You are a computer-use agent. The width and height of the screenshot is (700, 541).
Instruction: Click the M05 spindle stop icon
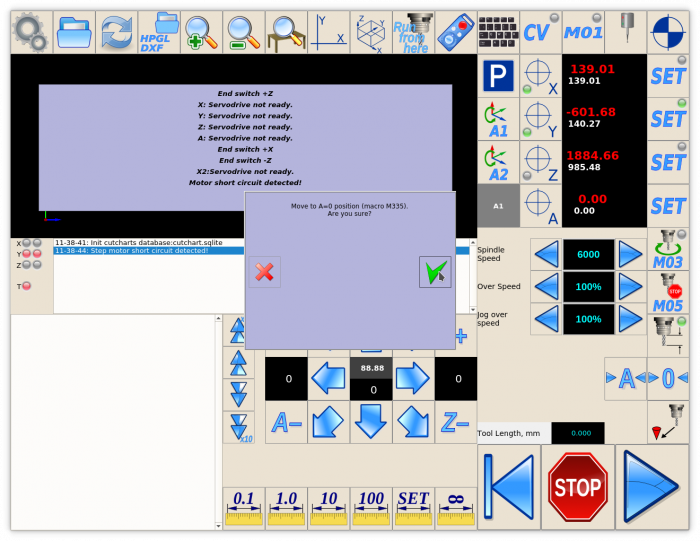pyautogui.click(x=667, y=293)
